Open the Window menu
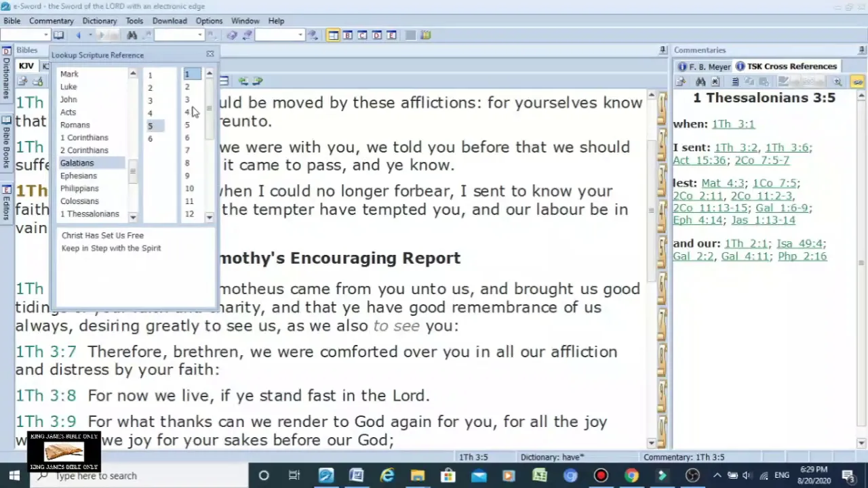This screenshot has width=868, height=488. pos(245,21)
